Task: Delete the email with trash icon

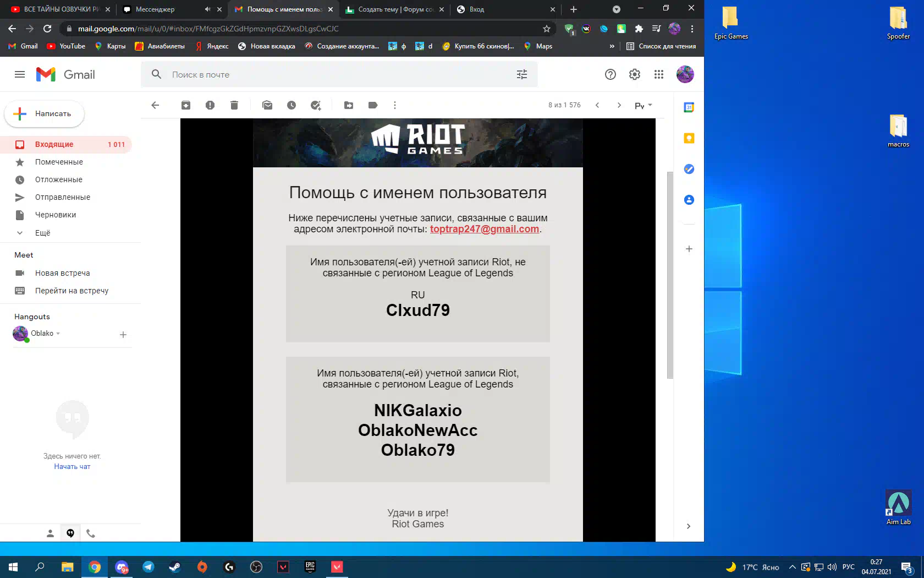Action: 234,105
